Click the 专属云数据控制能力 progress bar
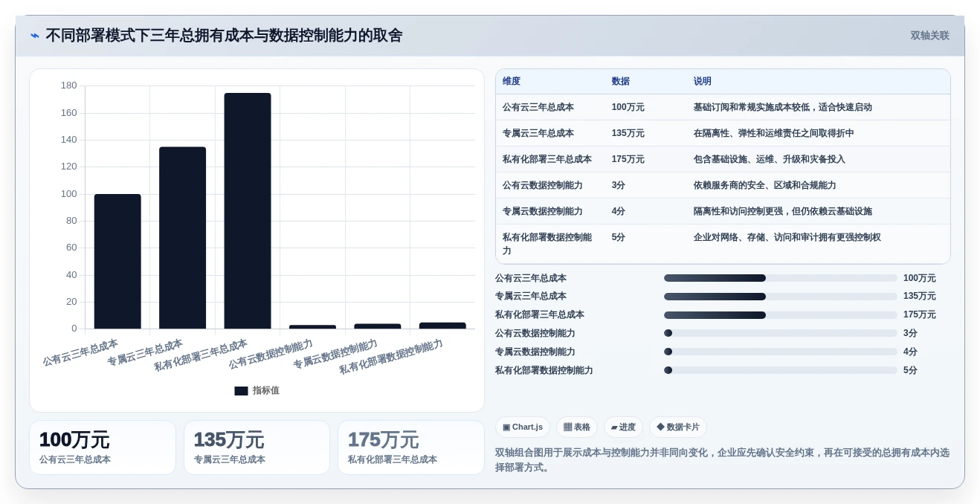This screenshot has width=980, height=504. click(781, 352)
